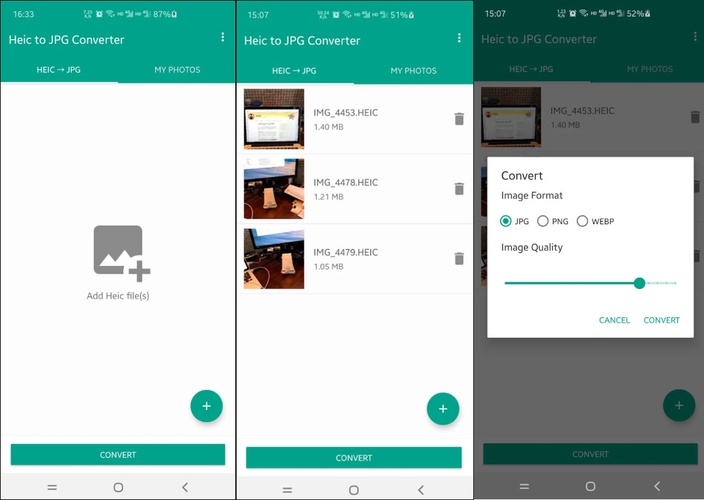Screen dimensions: 704x500
Task: Tap battery 87% indicator in left status bar
Action: coord(165,14)
